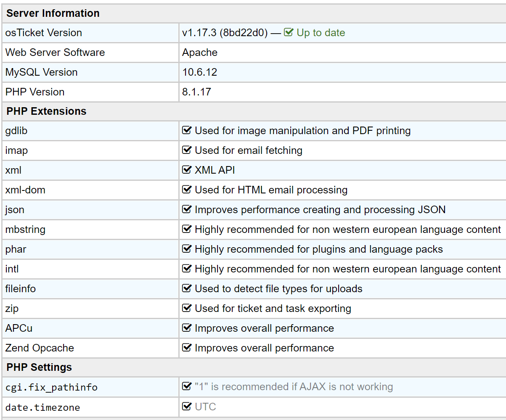Click the MySQL version value "10.6.12"
506x420 pixels.
(200, 72)
